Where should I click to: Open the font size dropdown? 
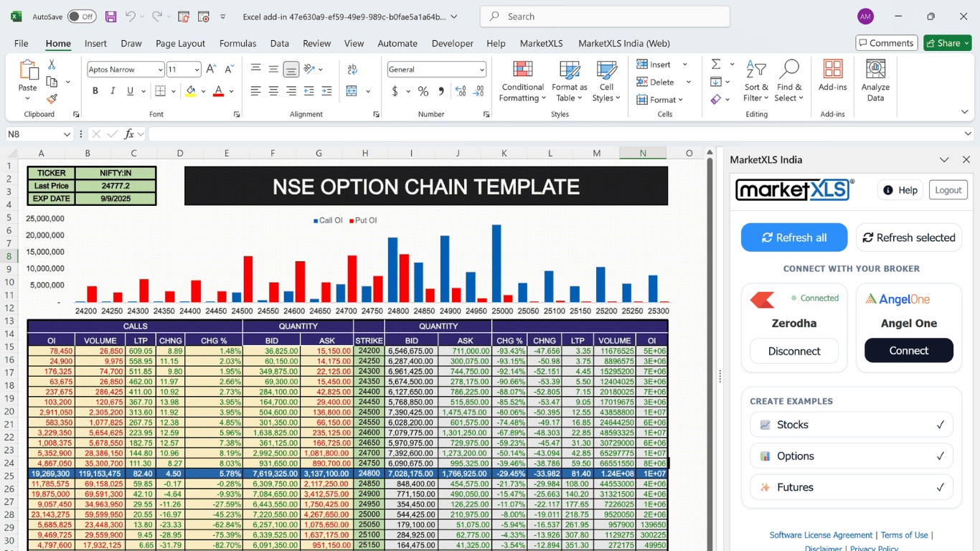(x=197, y=70)
